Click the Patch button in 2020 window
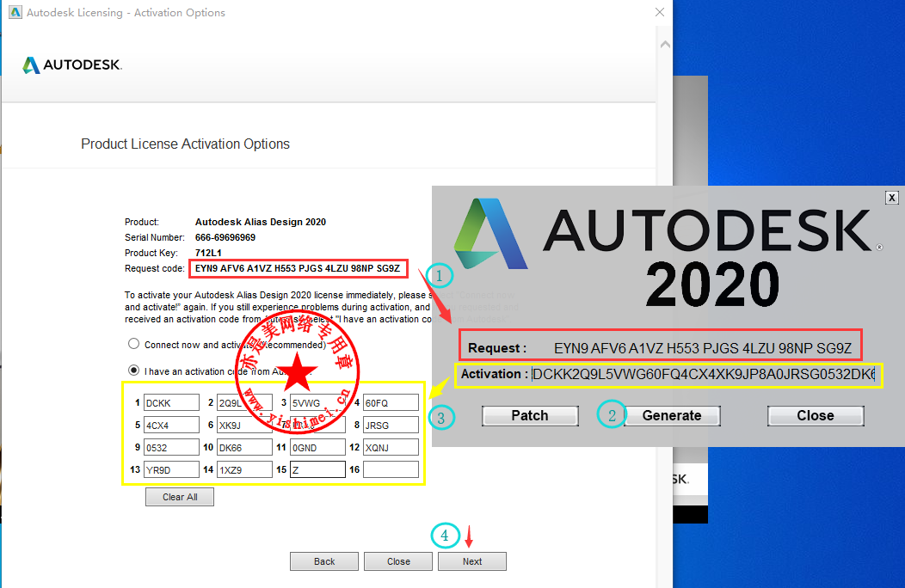Viewport: 905px width, 588px height. (530, 415)
